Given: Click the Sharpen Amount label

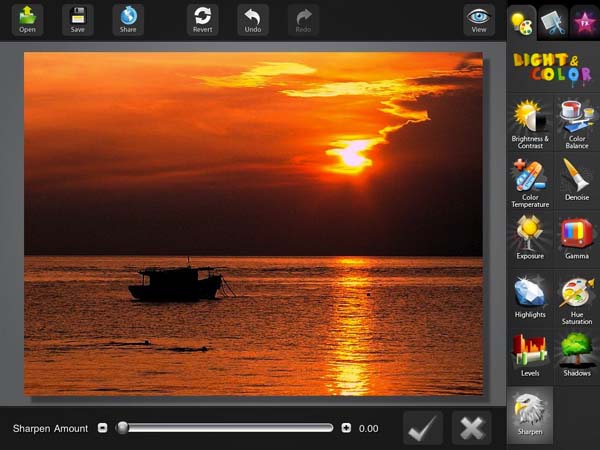Looking at the screenshot, I should (x=50, y=429).
